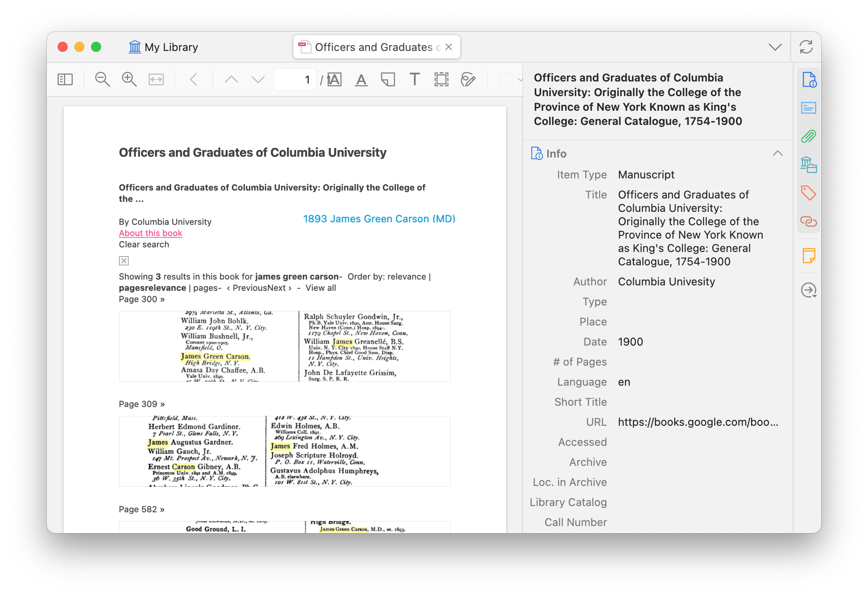Toggle the Tags pane icon
868x595 pixels.
[809, 193]
